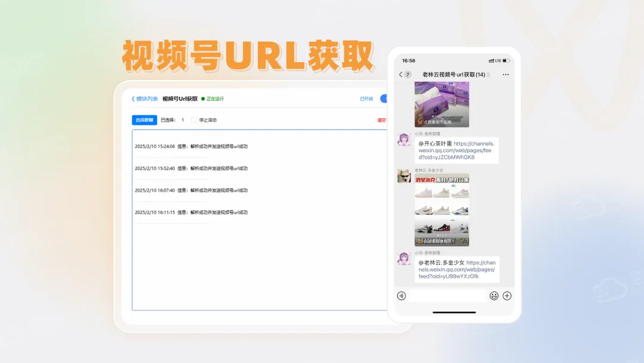Open the sneakers video thumbnail
Screen dimensions: 644x363
(441, 210)
